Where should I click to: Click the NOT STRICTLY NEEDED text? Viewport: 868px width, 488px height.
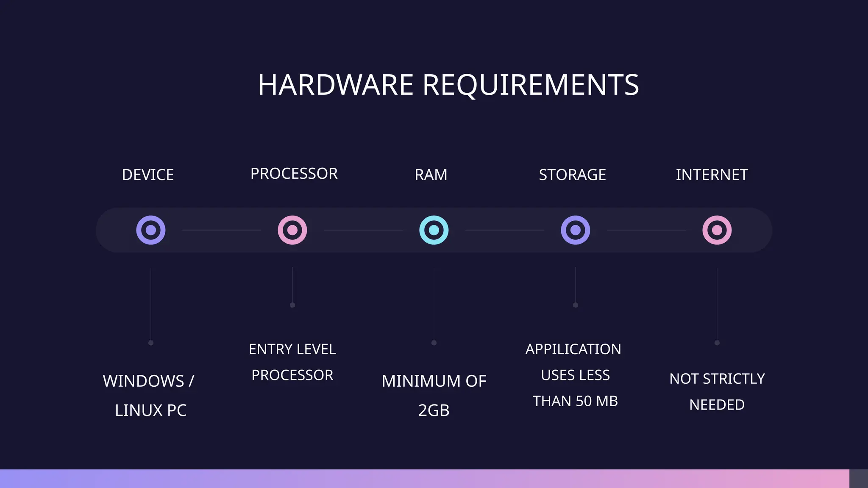click(717, 391)
